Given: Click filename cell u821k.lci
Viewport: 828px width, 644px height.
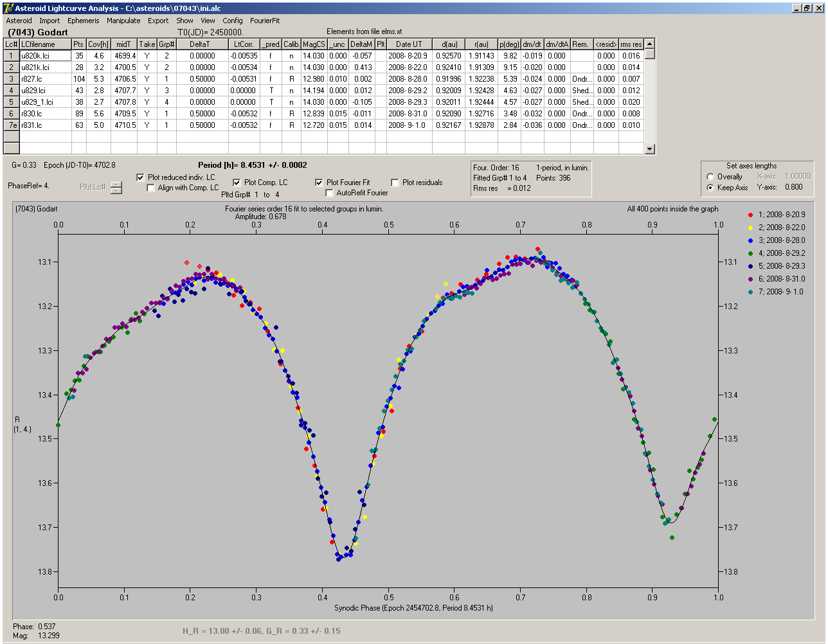Looking at the screenshot, I should 46,67.
